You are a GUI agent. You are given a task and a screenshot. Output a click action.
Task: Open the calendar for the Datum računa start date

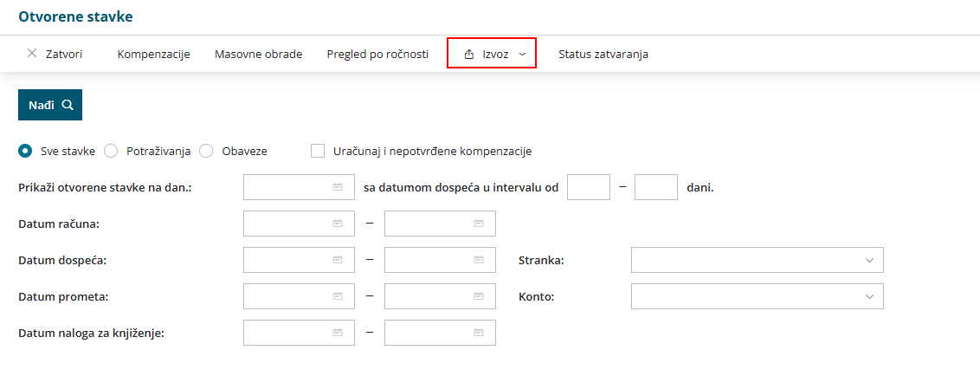(x=338, y=224)
